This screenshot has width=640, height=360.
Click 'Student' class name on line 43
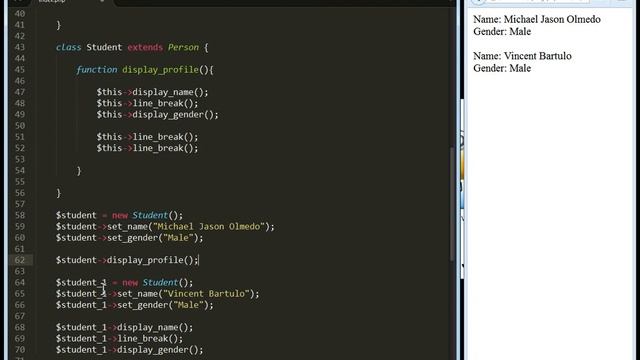(104, 47)
